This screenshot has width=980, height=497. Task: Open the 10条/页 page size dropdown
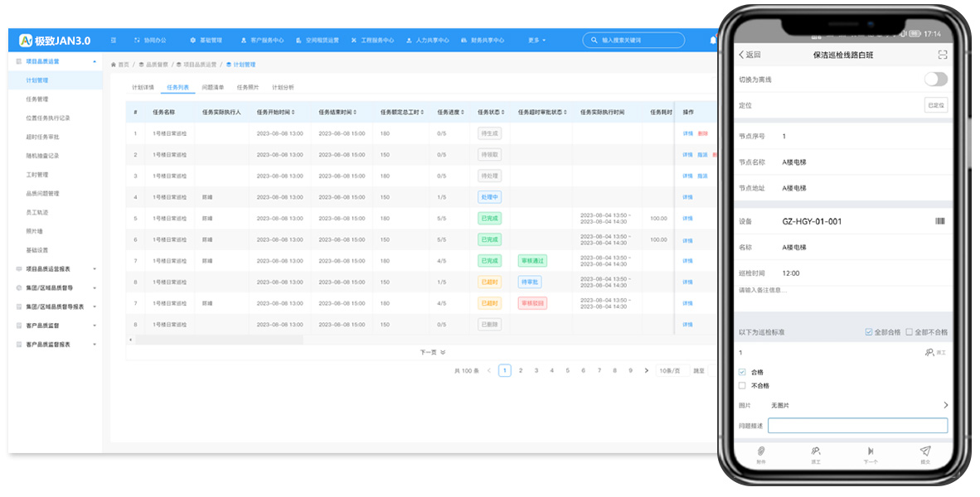[672, 370]
